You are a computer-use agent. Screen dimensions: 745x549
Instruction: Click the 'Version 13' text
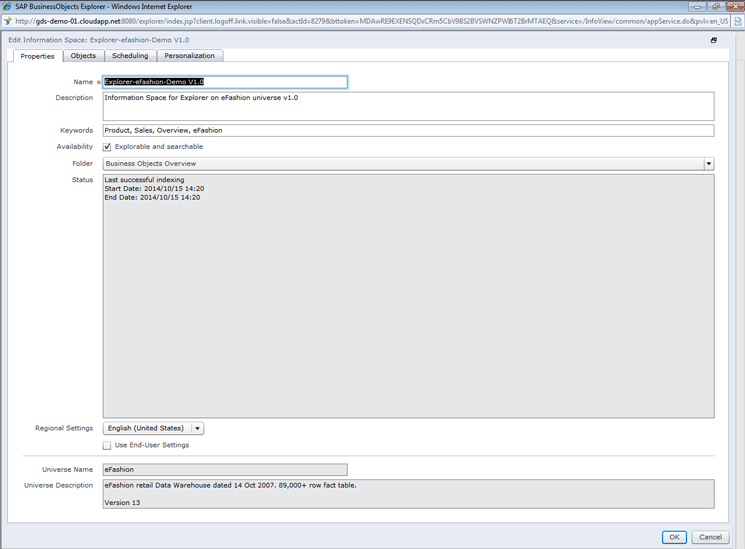(122, 502)
